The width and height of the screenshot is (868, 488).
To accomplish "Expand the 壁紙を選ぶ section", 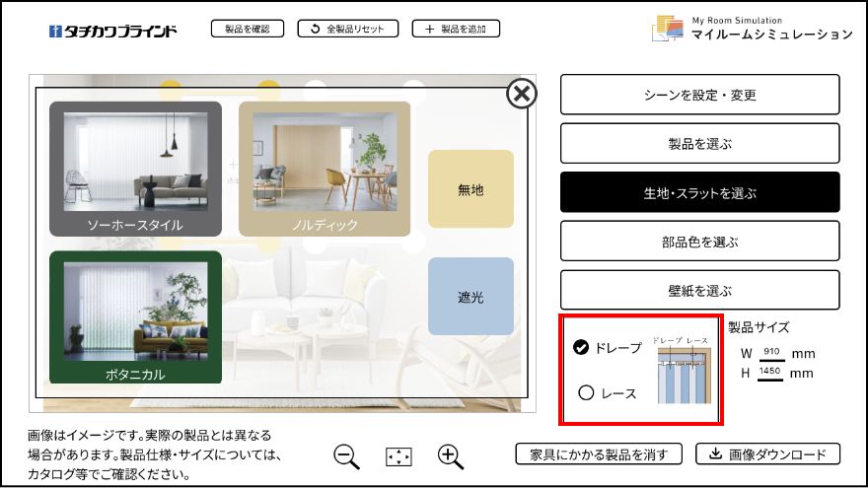I will tap(699, 290).
